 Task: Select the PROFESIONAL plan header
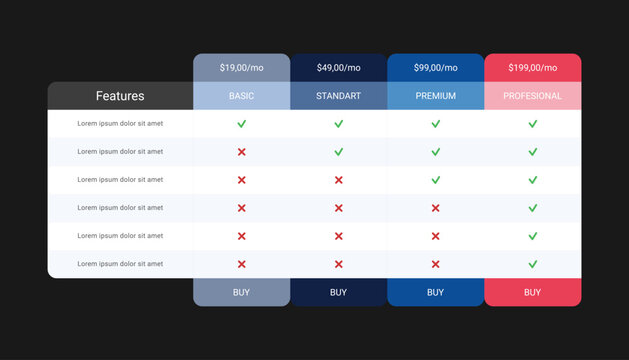click(533, 96)
